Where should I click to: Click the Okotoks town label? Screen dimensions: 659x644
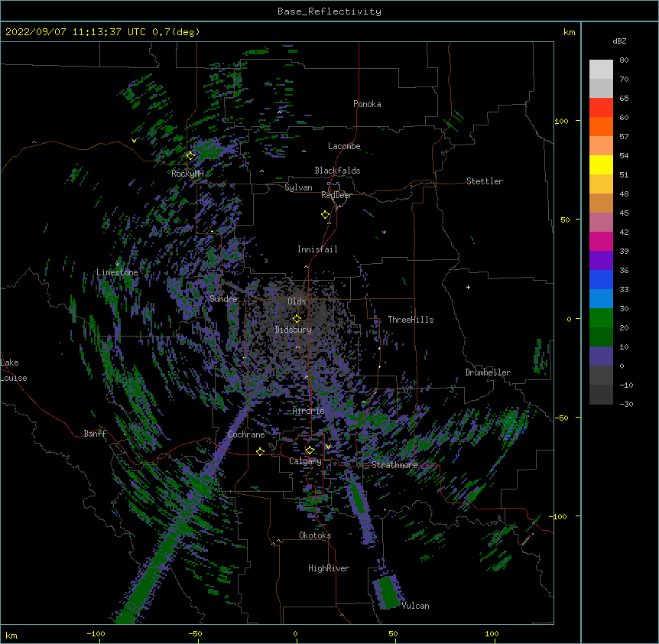click(x=315, y=535)
